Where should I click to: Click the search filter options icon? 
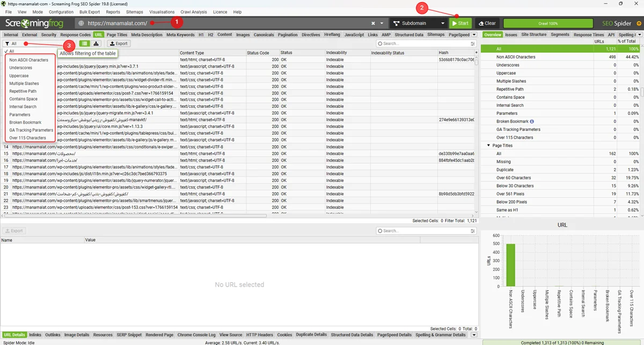tap(473, 43)
